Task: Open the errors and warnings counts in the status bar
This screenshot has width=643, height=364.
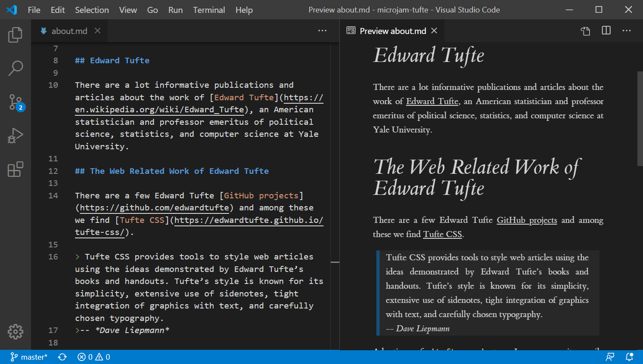Action: 94,357
